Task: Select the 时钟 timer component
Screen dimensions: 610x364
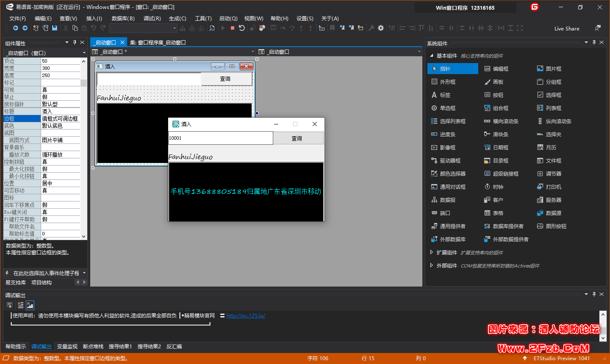Action: point(494,187)
